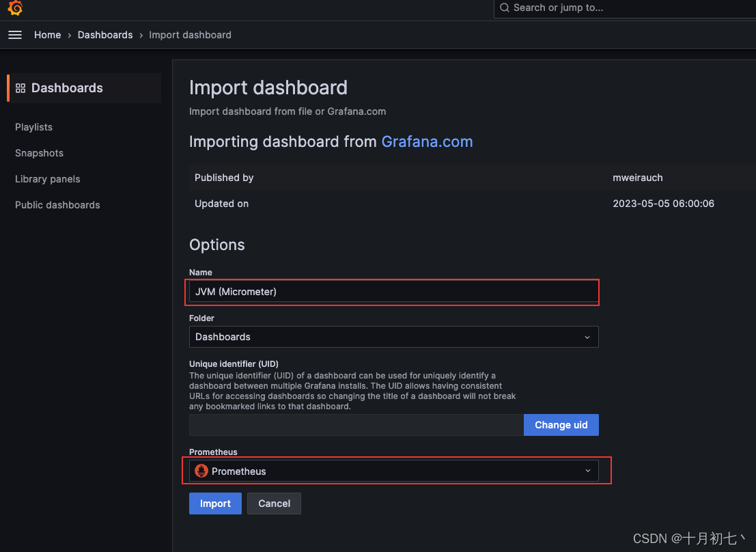Click the updated date 2023-05-05 06:00:06
Screen dimensions: 756x552
tap(663, 204)
